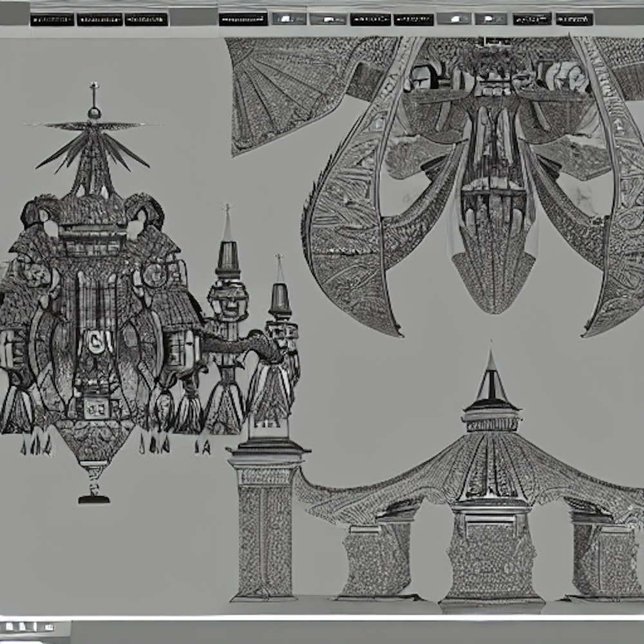Click the wide dark button starting the right toolbar group

pos(243,19)
